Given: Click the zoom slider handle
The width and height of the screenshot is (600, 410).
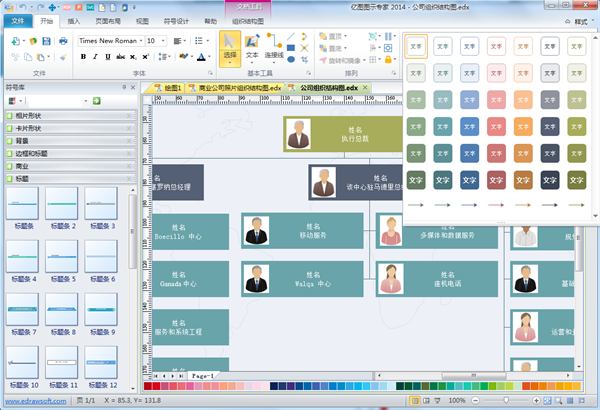Looking at the screenshot, I should pos(506,400).
